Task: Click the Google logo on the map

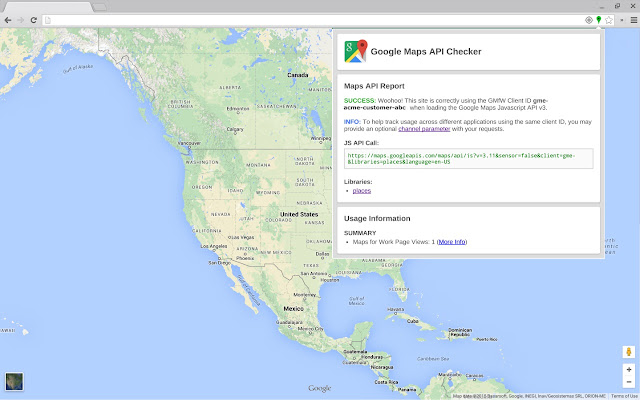Action: [320, 389]
